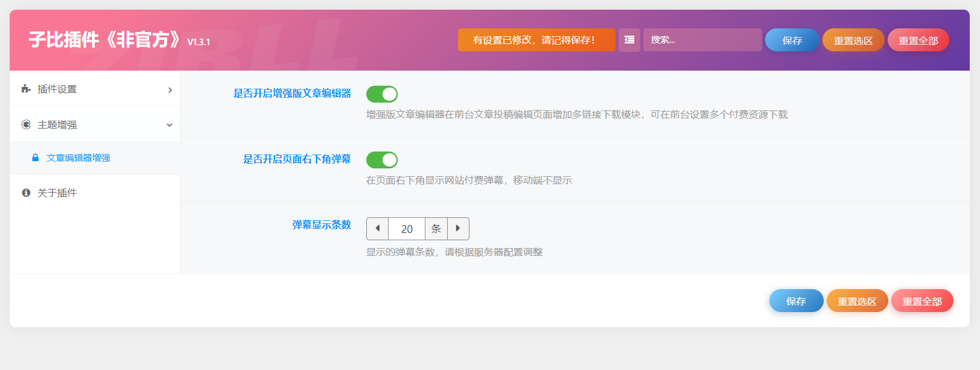The height and width of the screenshot is (370, 980).
Task: Click the 是否开启页面右下角弹幕 label
Action: tap(297, 159)
